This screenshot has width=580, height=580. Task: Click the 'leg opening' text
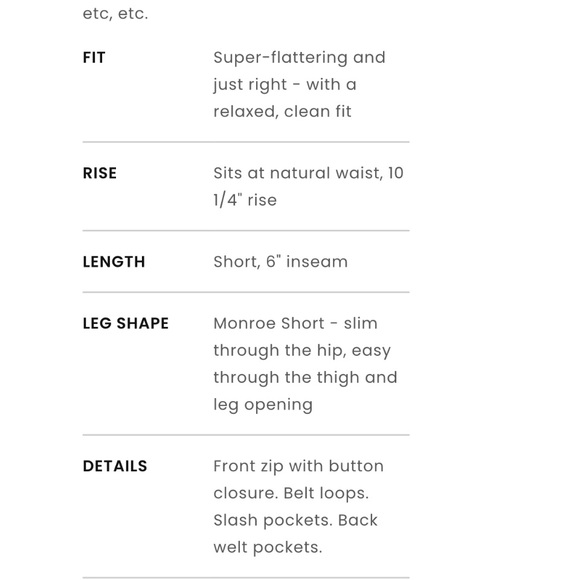coord(263,405)
